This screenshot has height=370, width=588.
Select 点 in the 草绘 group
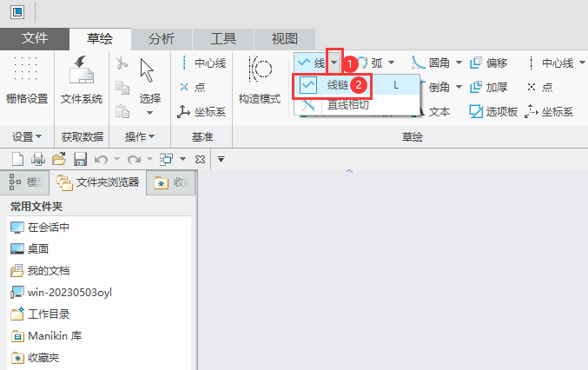pyautogui.click(x=540, y=88)
